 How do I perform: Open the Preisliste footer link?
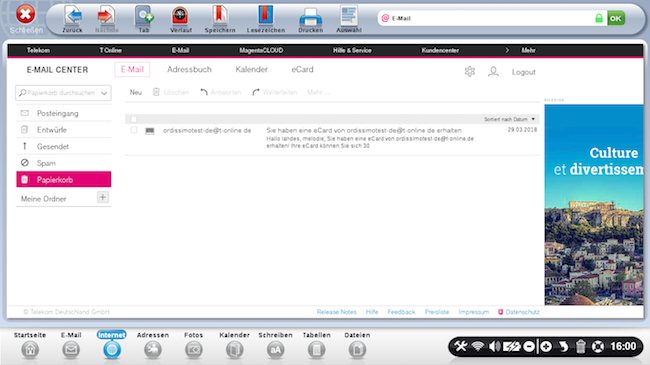coord(437,312)
